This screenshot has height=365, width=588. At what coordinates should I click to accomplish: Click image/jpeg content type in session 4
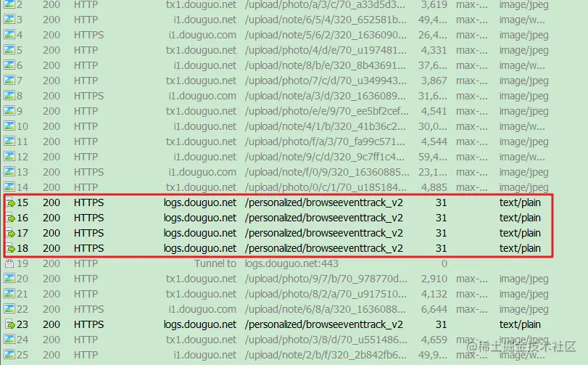(x=523, y=35)
